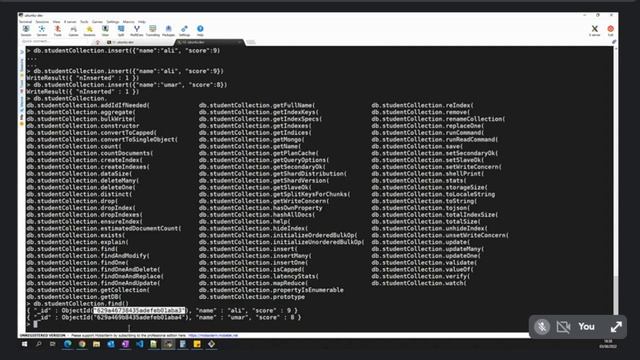Open the Settings toolbar icon
640x360 pixels.
(x=184, y=31)
